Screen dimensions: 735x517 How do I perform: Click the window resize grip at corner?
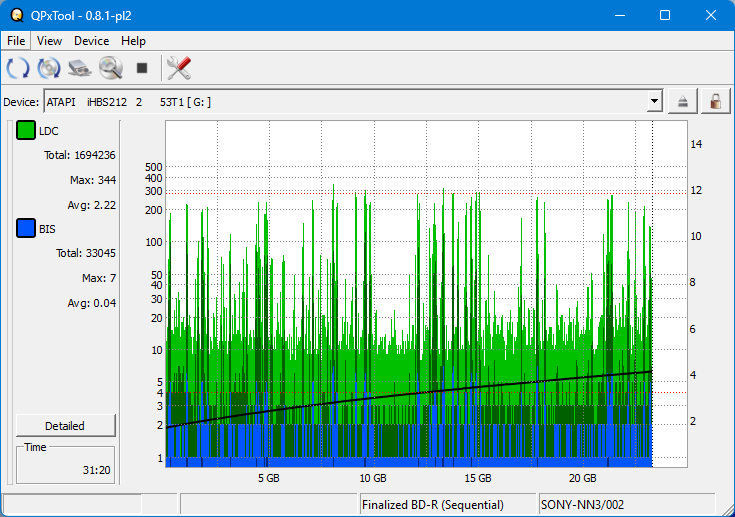pyautogui.click(x=728, y=510)
